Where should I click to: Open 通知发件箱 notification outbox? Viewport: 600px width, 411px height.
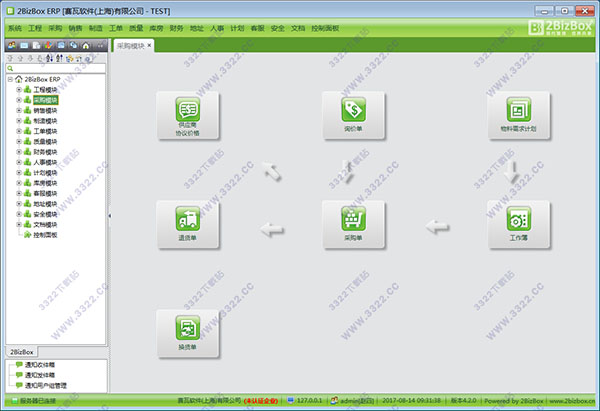click(40, 375)
